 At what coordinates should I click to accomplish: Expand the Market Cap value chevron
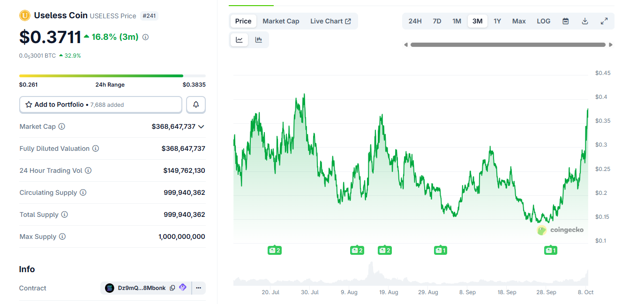click(x=201, y=126)
